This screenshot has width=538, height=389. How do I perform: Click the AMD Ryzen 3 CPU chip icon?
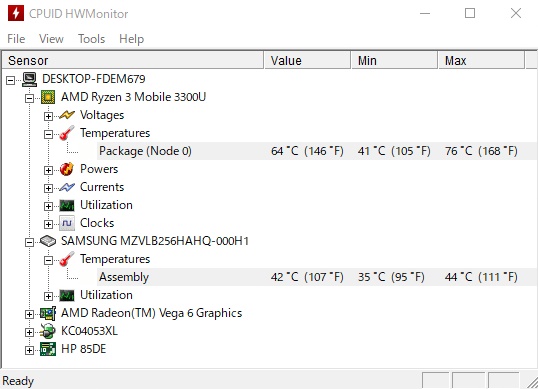(x=48, y=97)
